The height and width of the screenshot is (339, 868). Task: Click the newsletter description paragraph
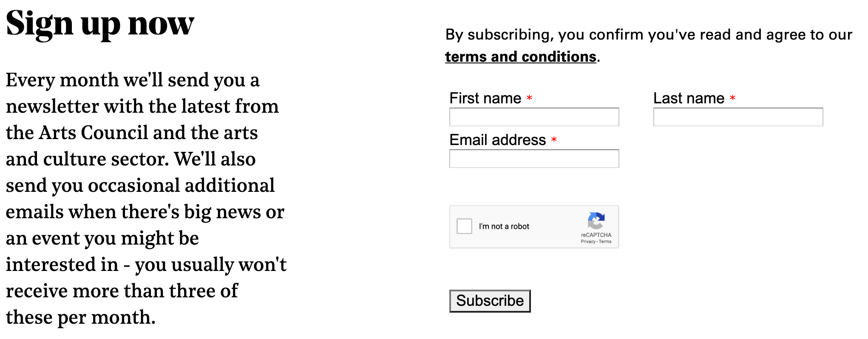tap(145, 198)
